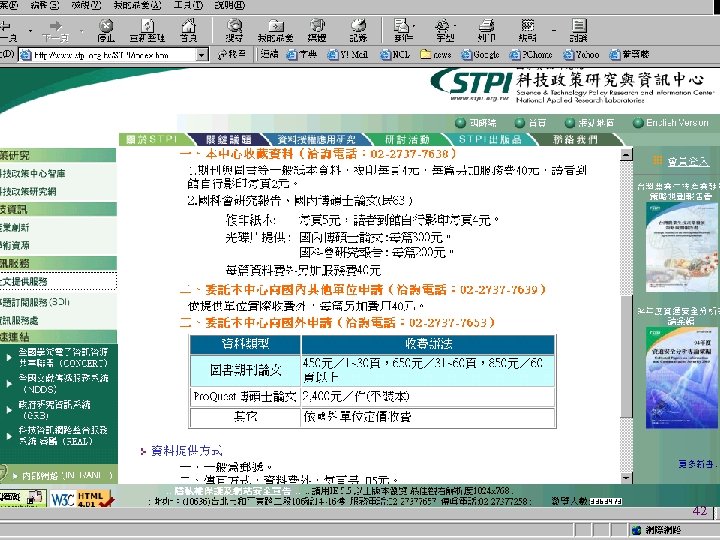The image size is (720, 540).
Task: Open the 檢視(V) View menu
Action: point(86,6)
